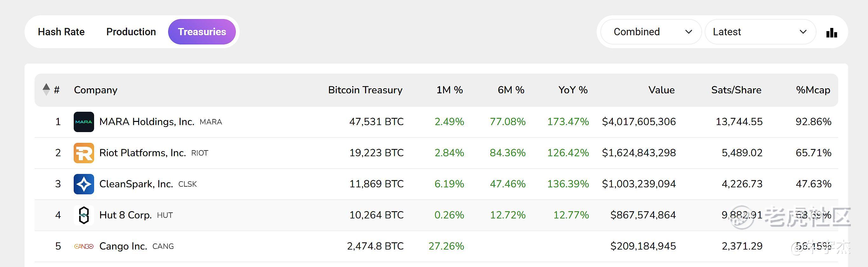Screen dimensions: 868x267
Task: Click the Company column header
Action: pyautogui.click(x=96, y=90)
